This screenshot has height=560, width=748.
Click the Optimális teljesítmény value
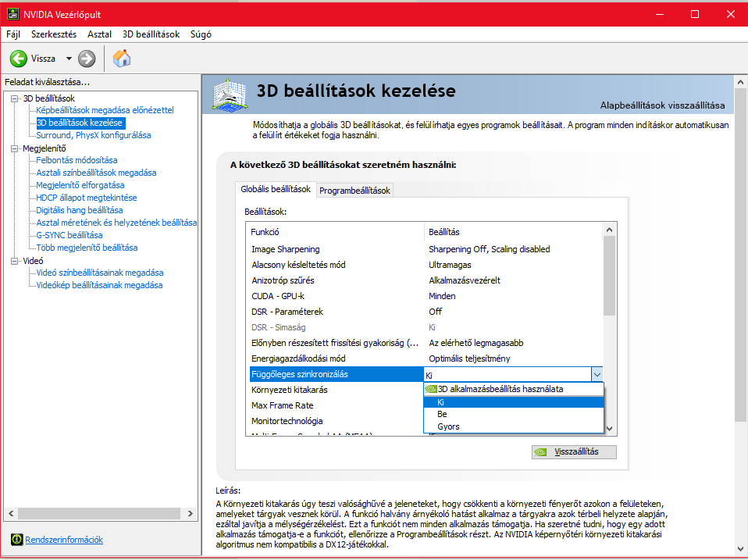point(469,358)
